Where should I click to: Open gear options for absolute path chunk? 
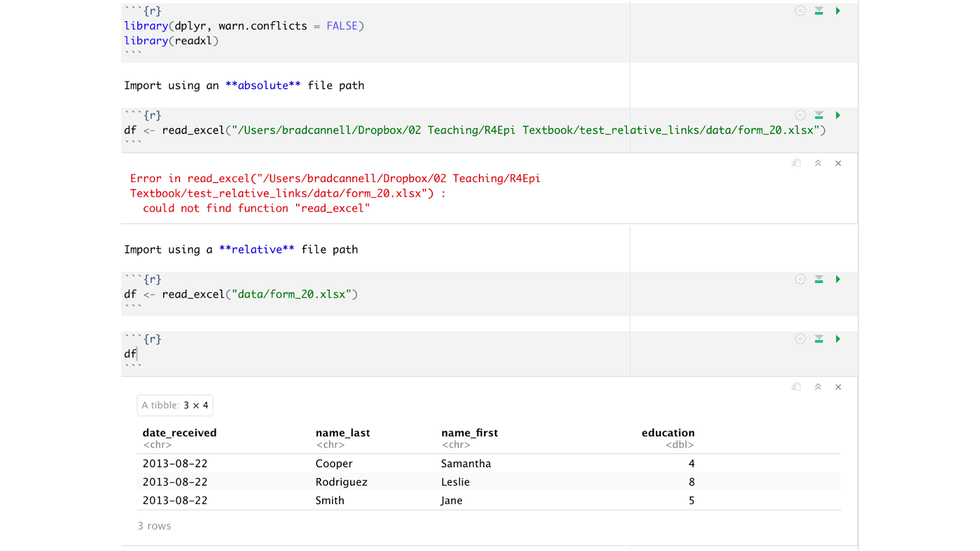pos(800,115)
